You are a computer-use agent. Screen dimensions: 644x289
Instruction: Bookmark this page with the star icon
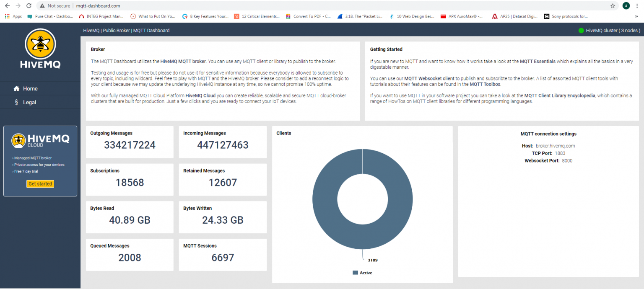(x=613, y=6)
